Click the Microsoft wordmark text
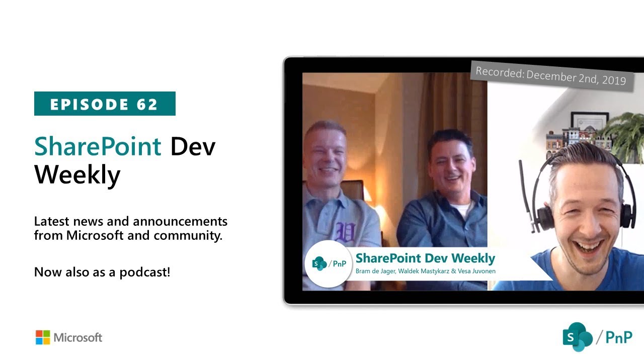This screenshot has height=362, width=644. pos(78,337)
